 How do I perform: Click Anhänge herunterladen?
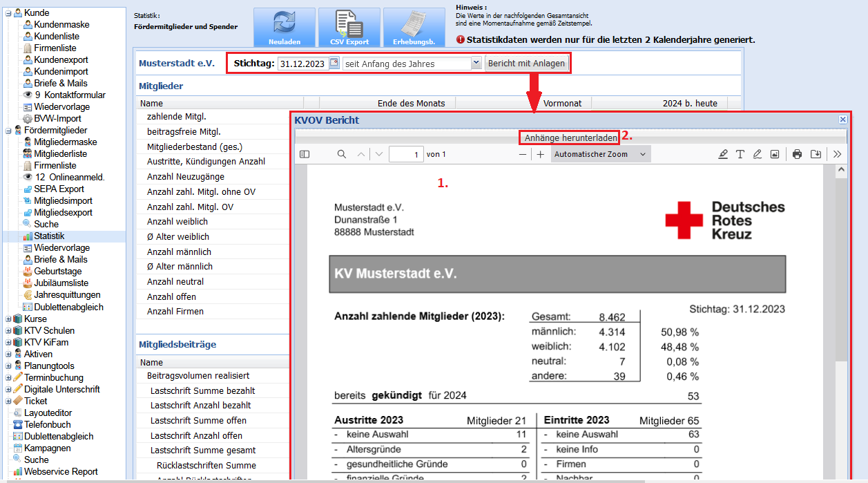[x=570, y=138]
